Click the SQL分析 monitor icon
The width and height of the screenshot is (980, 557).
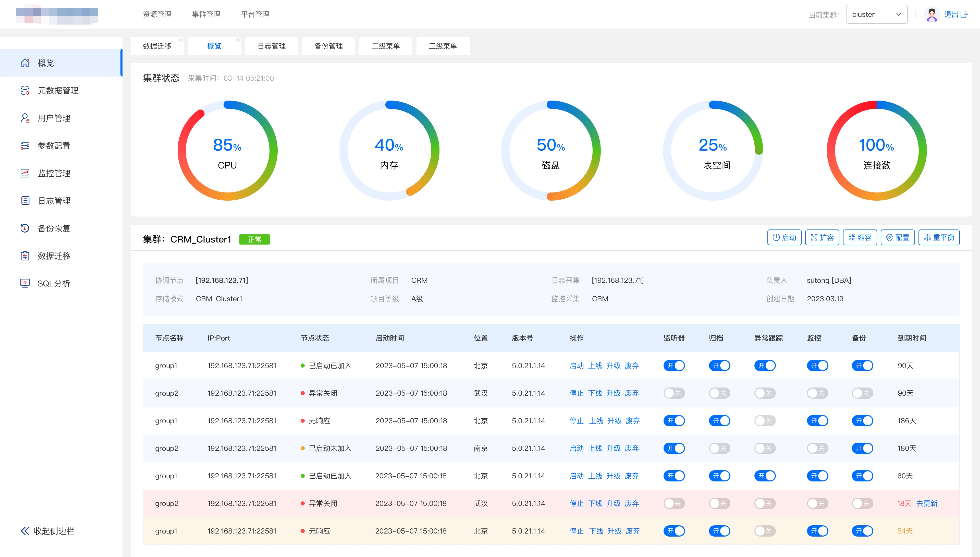(x=25, y=283)
